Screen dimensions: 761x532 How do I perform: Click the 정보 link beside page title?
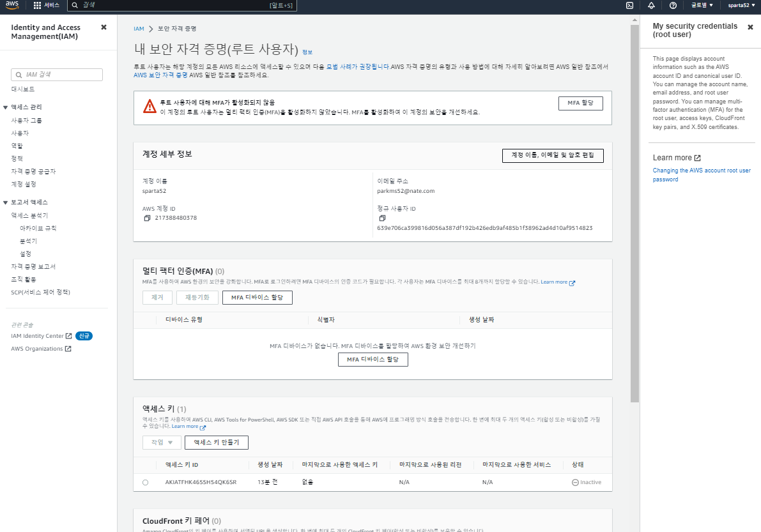[x=307, y=52]
